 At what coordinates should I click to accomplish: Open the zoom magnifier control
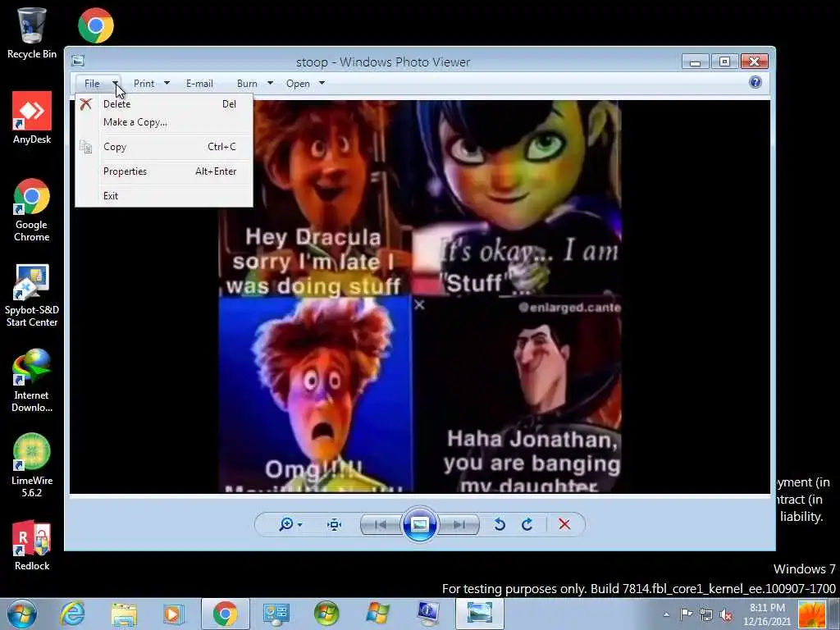tap(290, 524)
